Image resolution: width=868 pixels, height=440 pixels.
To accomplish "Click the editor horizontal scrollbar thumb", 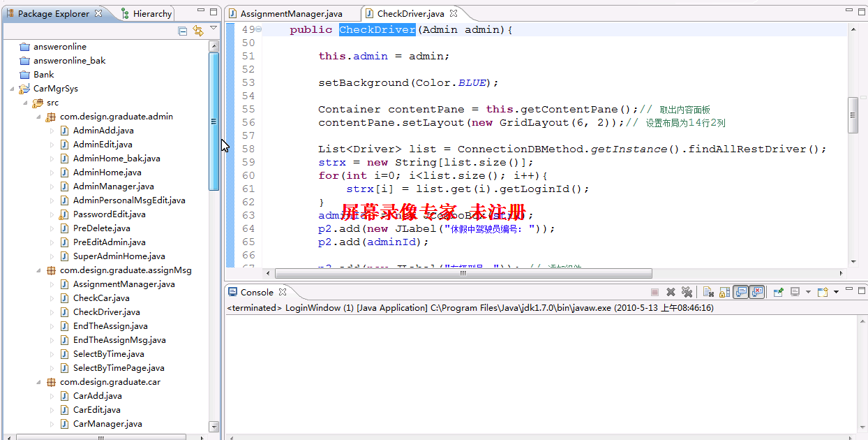I will [x=463, y=274].
